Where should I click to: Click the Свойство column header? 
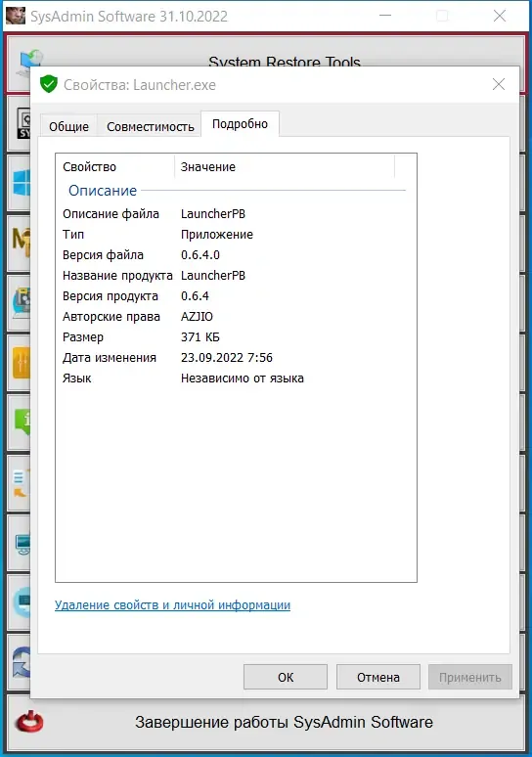coord(114,166)
